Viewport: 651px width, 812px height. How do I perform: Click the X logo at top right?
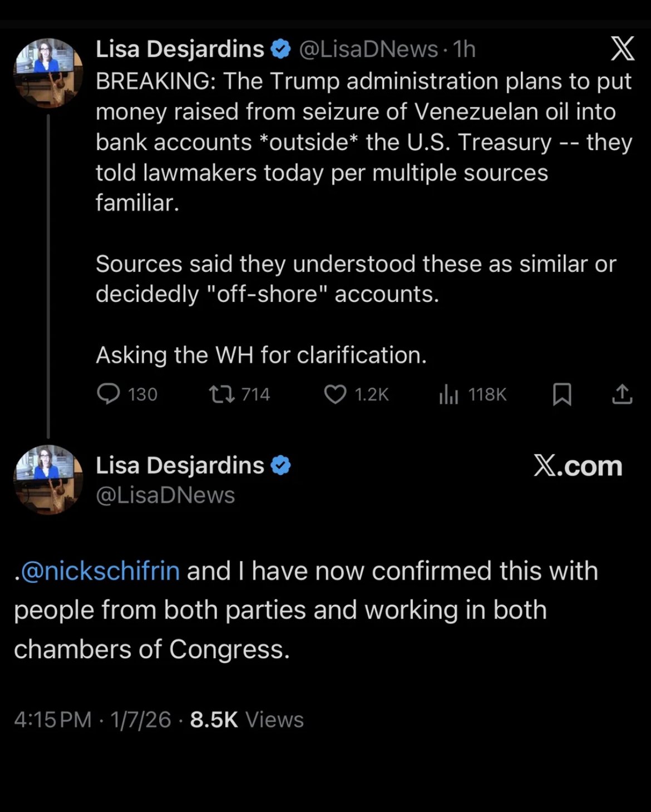pyautogui.click(x=622, y=49)
